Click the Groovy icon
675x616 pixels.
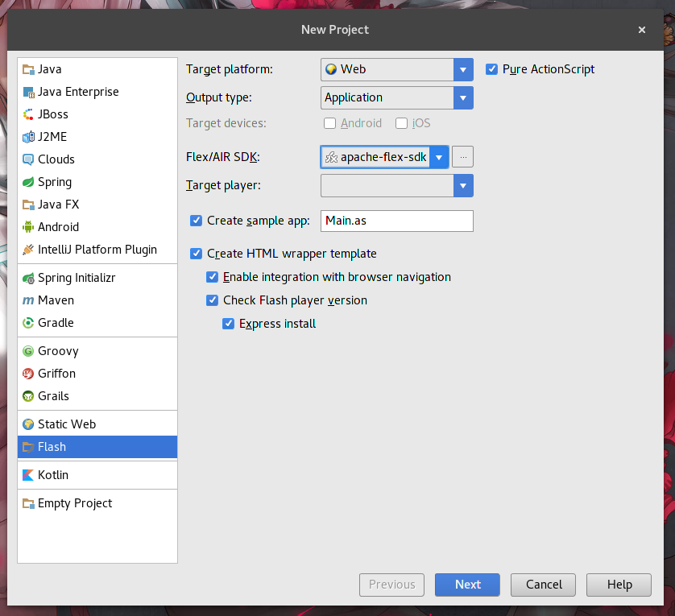coord(28,351)
